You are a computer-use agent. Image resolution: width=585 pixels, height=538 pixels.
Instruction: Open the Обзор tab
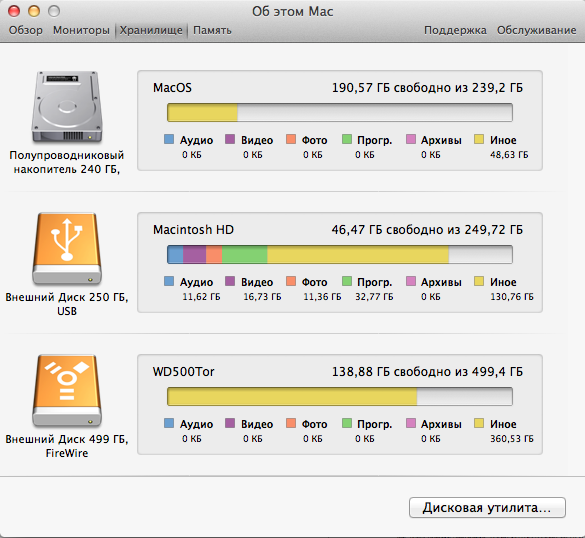26,30
